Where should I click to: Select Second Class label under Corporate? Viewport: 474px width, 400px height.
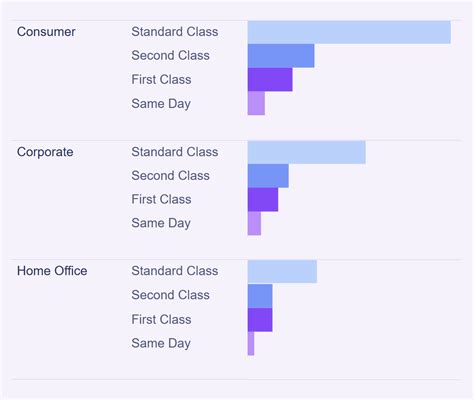tap(170, 175)
